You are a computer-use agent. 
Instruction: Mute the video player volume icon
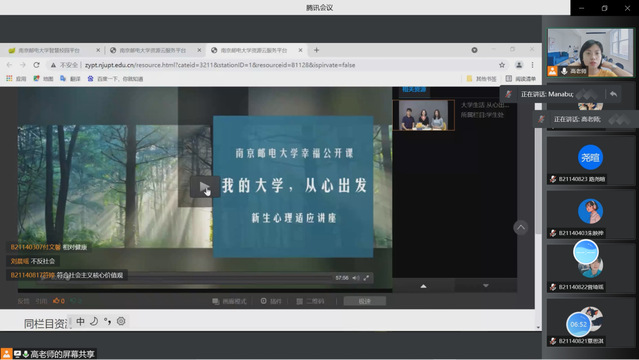[x=356, y=278]
